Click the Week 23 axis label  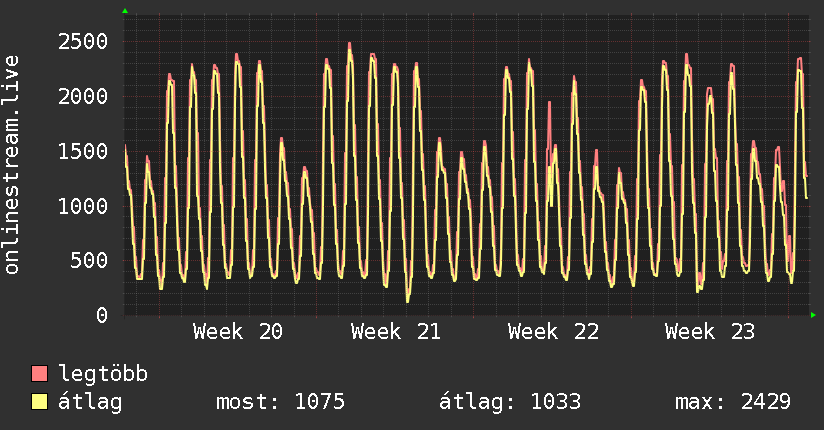(710, 332)
